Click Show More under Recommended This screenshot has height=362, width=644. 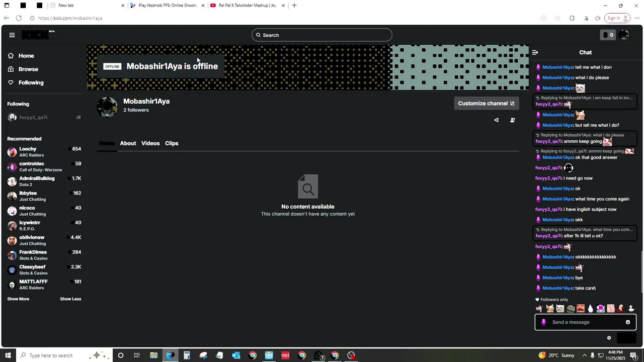[18, 299]
